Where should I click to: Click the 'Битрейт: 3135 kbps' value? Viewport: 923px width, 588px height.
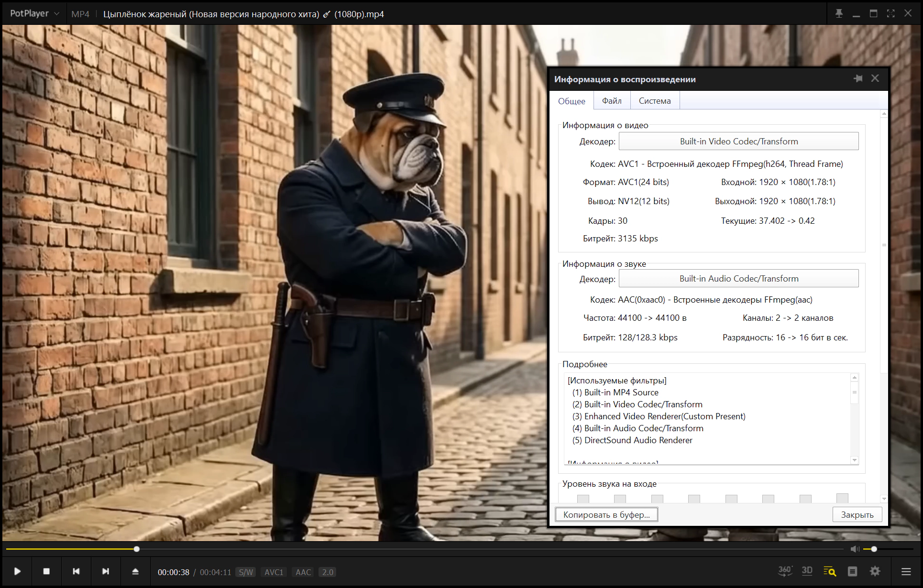click(x=620, y=239)
